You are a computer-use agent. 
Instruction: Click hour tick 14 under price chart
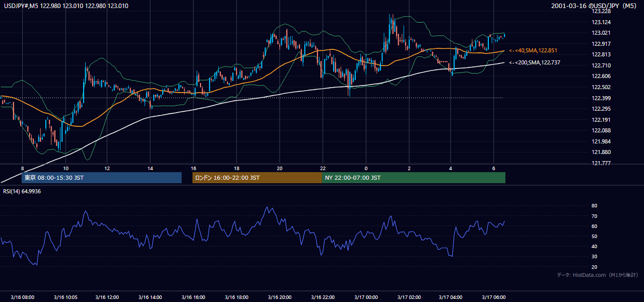click(150, 169)
